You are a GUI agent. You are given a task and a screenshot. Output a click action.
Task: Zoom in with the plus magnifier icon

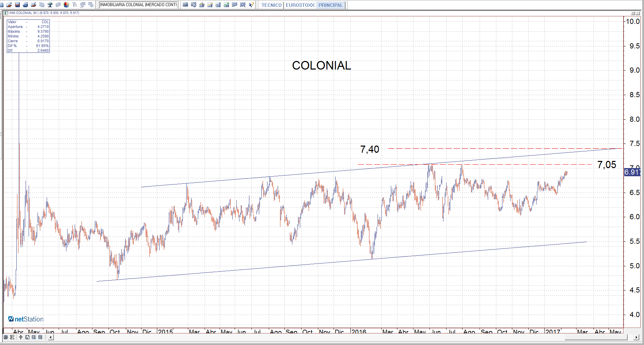pos(40,337)
